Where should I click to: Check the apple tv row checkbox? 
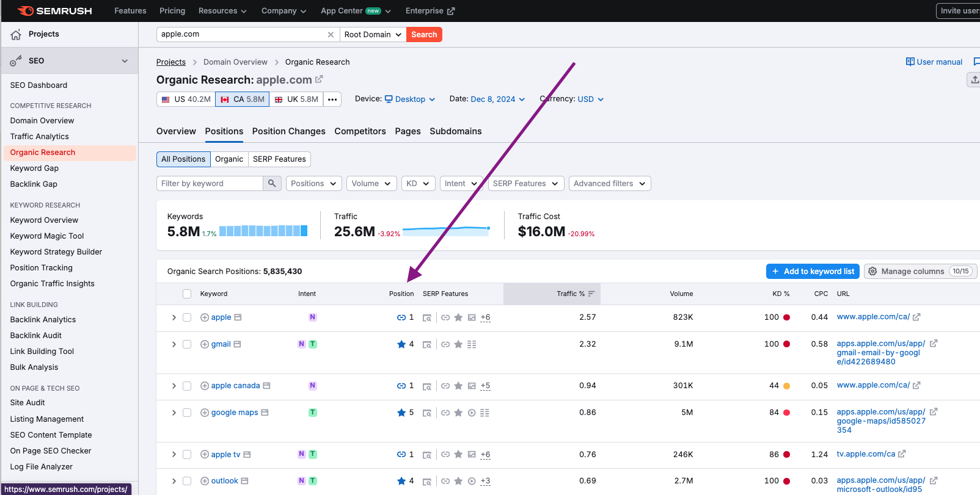click(x=187, y=454)
